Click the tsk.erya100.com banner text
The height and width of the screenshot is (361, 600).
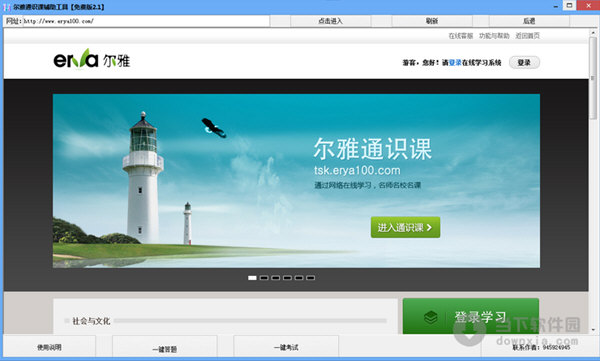[357, 170]
